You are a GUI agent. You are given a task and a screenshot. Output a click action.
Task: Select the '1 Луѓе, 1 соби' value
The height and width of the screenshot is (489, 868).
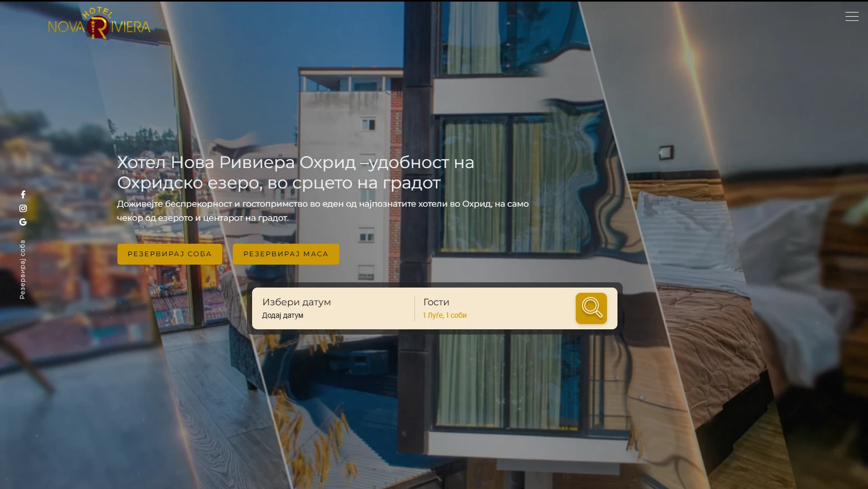(445, 315)
